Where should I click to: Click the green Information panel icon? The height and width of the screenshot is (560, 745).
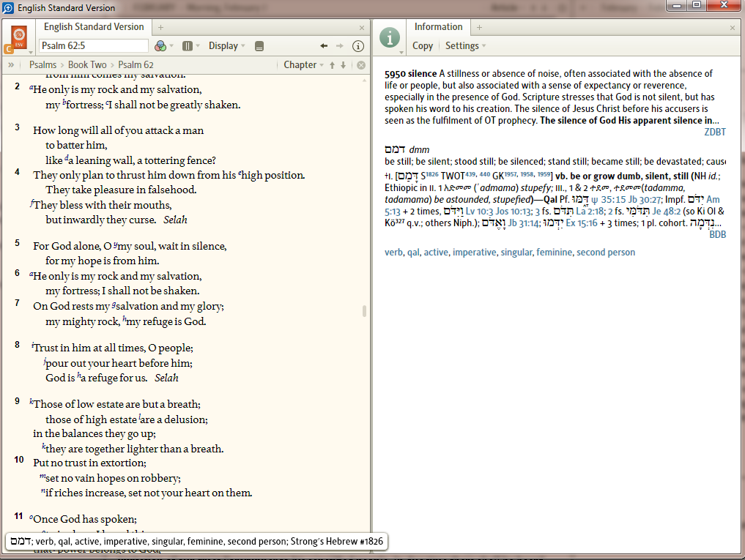[390, 38]
